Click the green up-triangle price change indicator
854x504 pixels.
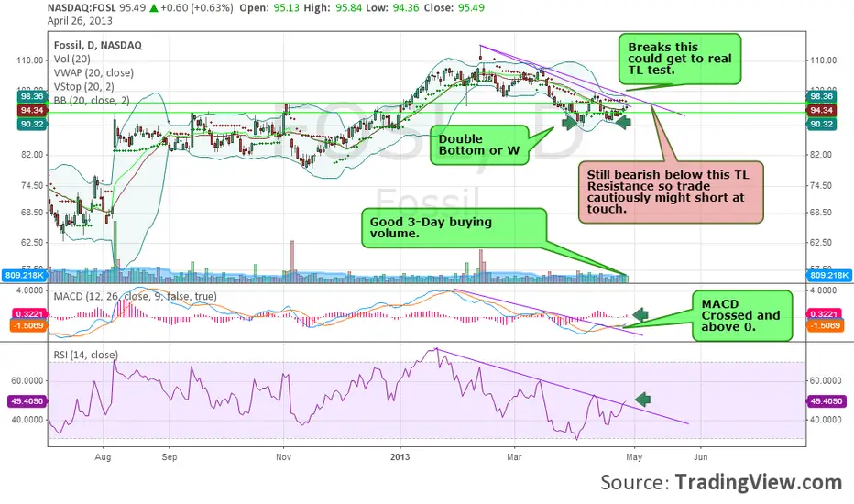tap(154, 8)
